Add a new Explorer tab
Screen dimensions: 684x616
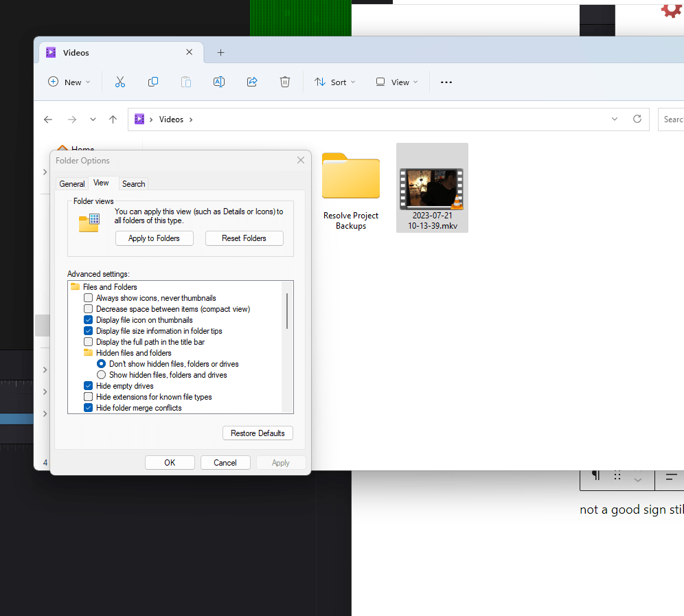pos(220,53)
